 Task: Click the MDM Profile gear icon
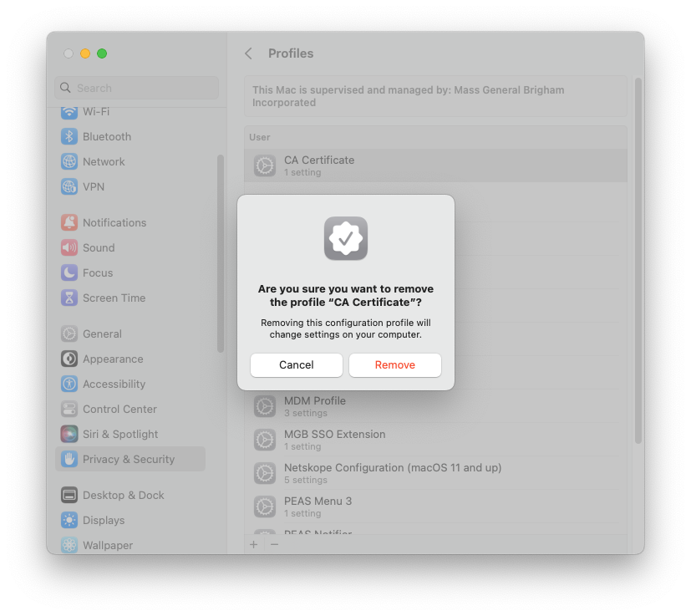(265, 406)
